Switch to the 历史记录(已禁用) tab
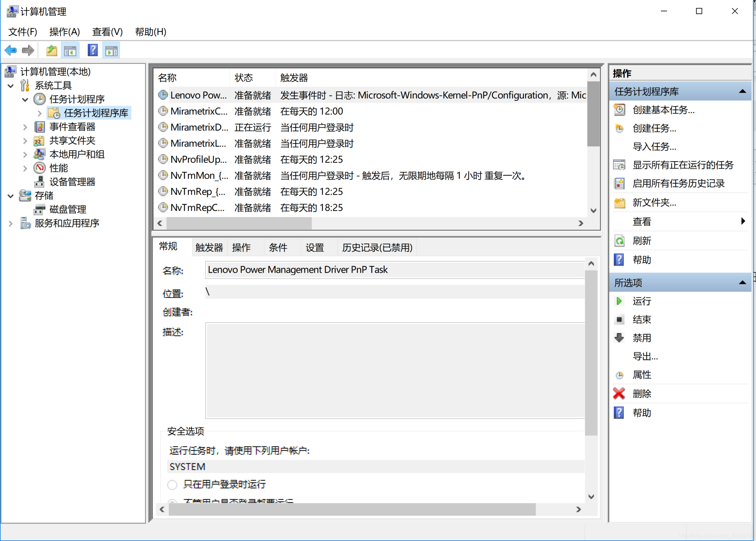This screenshot has width=756, height=541. tap(377, 248)
